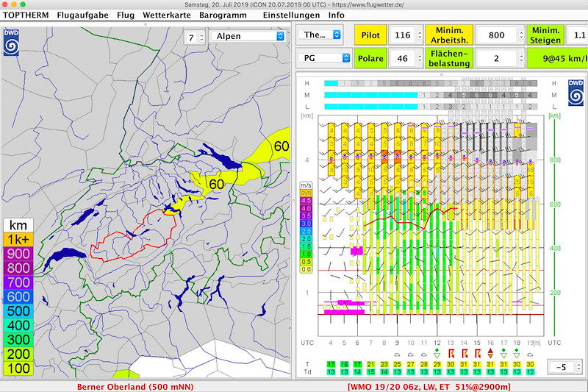Click the red-orange hail symbol at 16 UTC
The image size is (588, 392).
[x=490, y=353]
